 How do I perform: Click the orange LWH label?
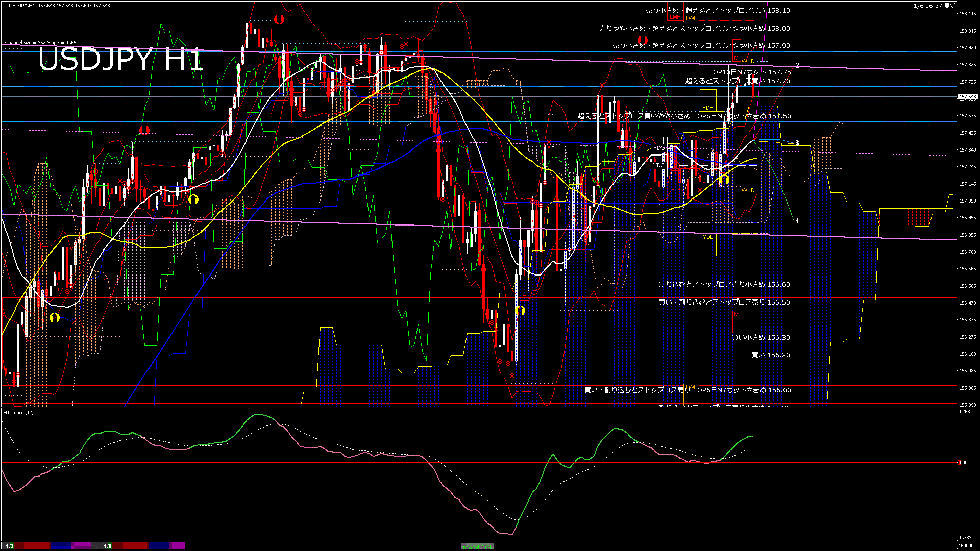click(691, 18)
